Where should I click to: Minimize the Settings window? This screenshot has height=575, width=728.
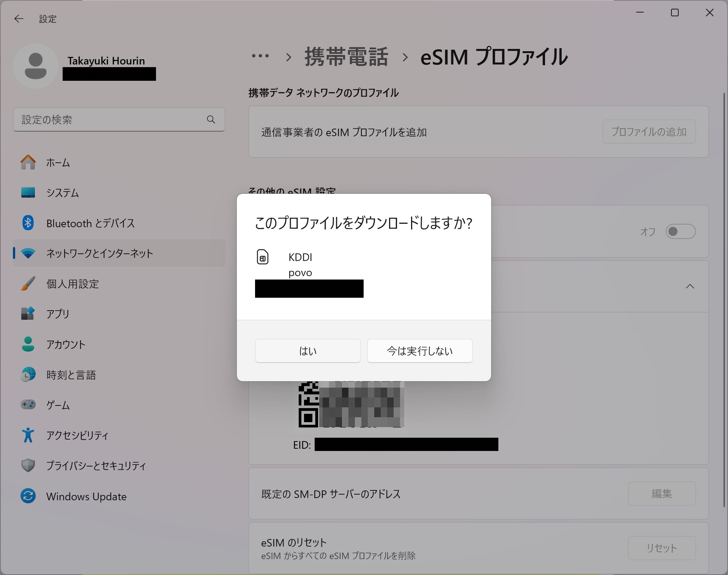[x=640, y=13]
